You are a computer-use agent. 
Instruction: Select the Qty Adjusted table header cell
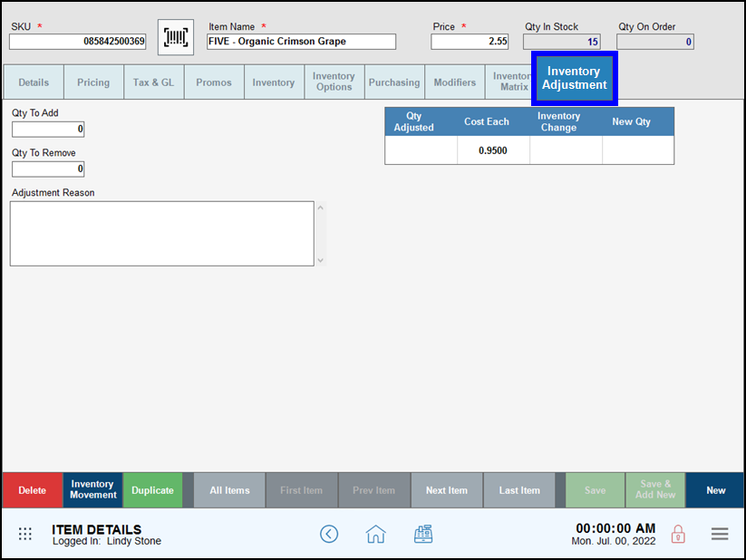pyautogui.click(x=421, y=121)
